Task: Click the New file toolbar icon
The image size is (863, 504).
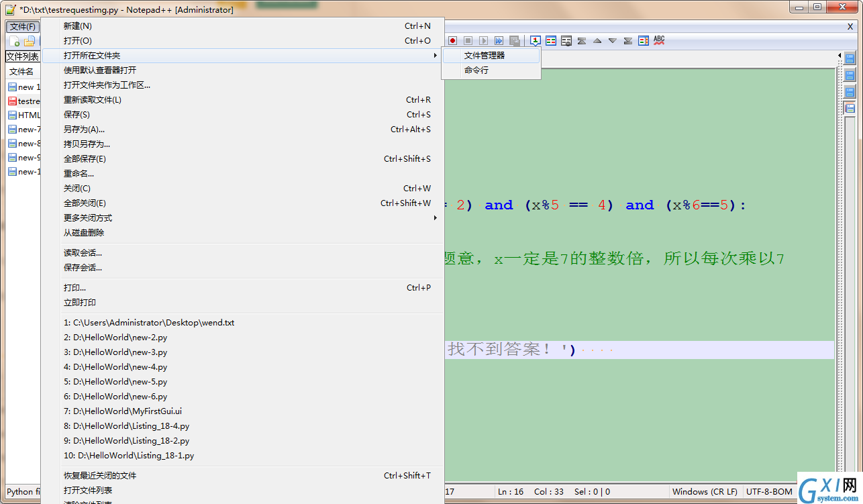Action: pos(15,42)
